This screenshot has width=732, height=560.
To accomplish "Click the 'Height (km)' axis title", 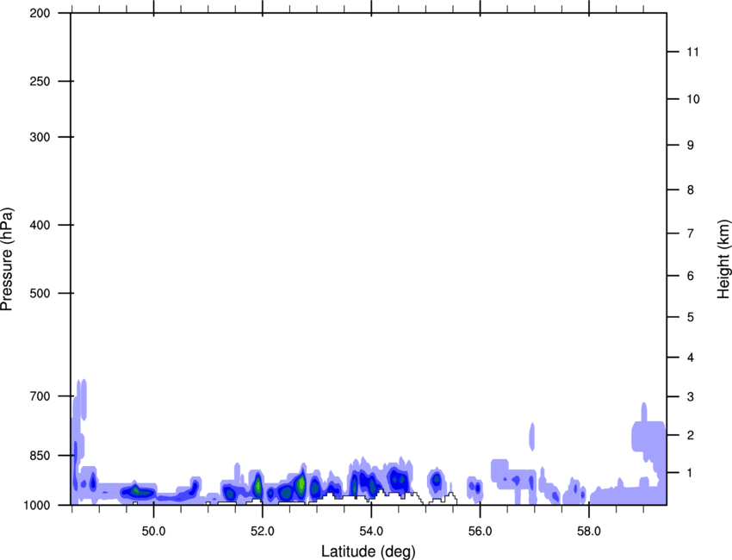I will 723,259.
